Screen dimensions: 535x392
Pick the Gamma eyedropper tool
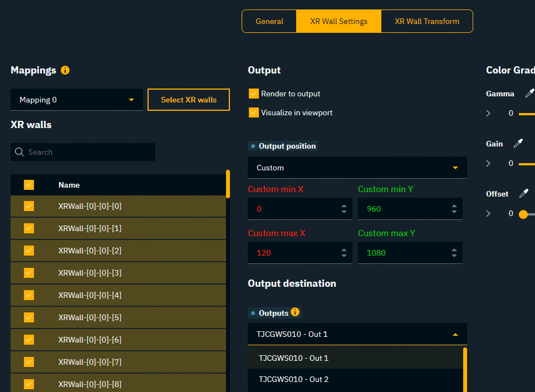point(529,93)
